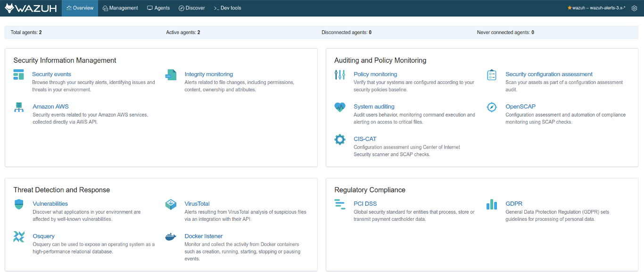Click the Amazon AWS network icon
This screenshot has height=276, width=644.
[18, 107]
